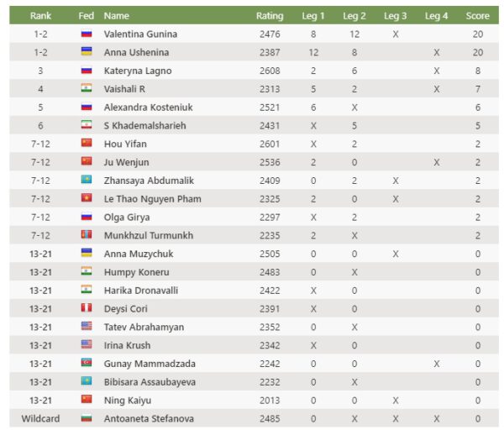Click the India flag beside Vaishali R
Image resolution: width=504 pixels, height=430 pixels.
point(86,89)
